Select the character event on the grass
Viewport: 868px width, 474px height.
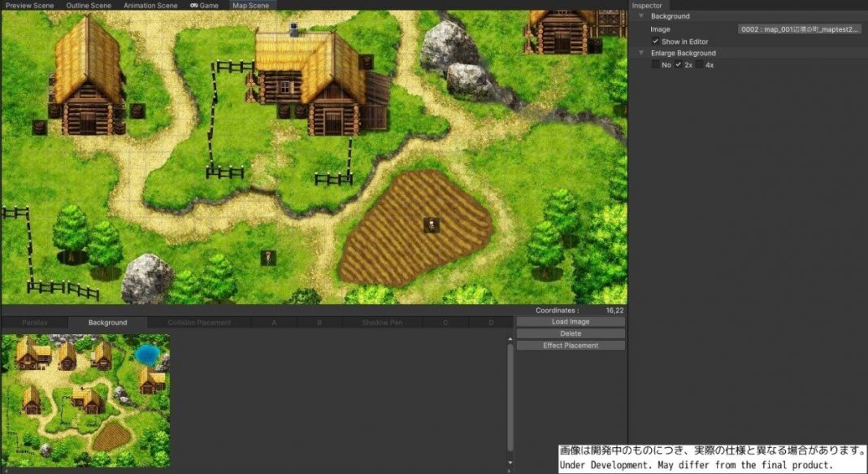pyautogui.click(x=268, y=258)
